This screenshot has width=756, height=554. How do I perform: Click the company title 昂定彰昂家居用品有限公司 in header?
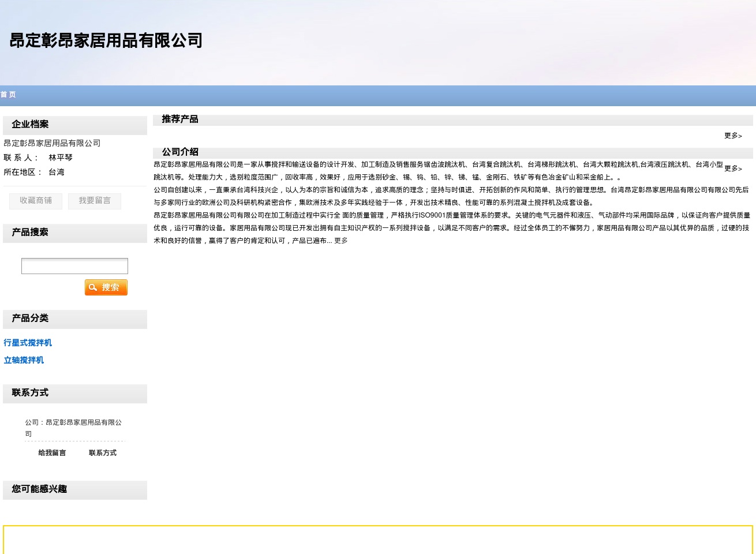[106, 40]
